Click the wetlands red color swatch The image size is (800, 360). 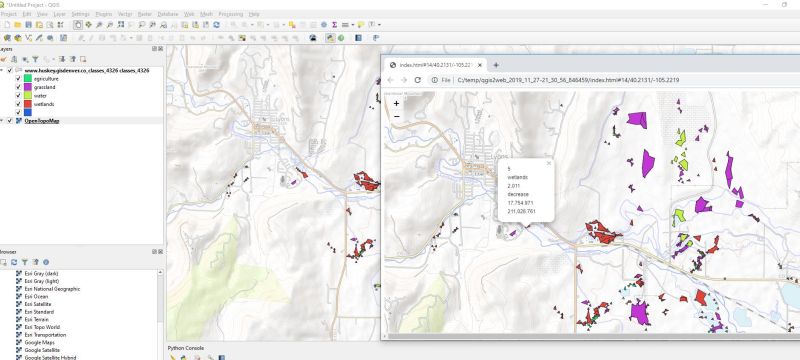pyautogui.click(x=28, y=104)
